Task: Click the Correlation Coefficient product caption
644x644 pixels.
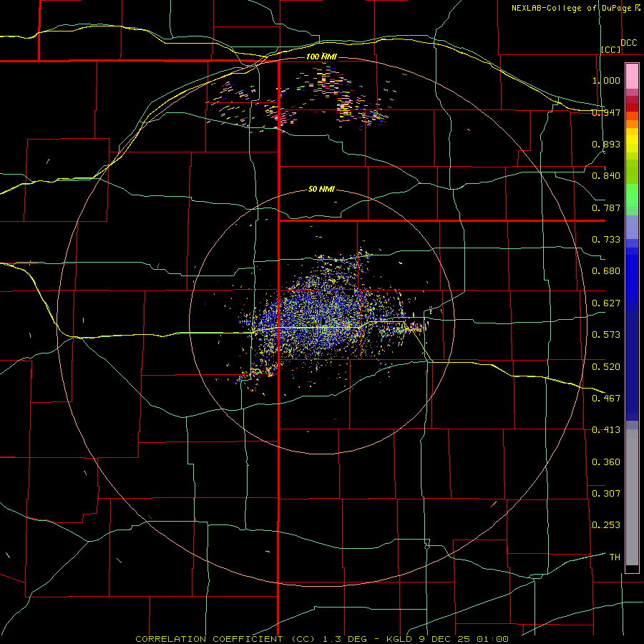Action: 322,639
